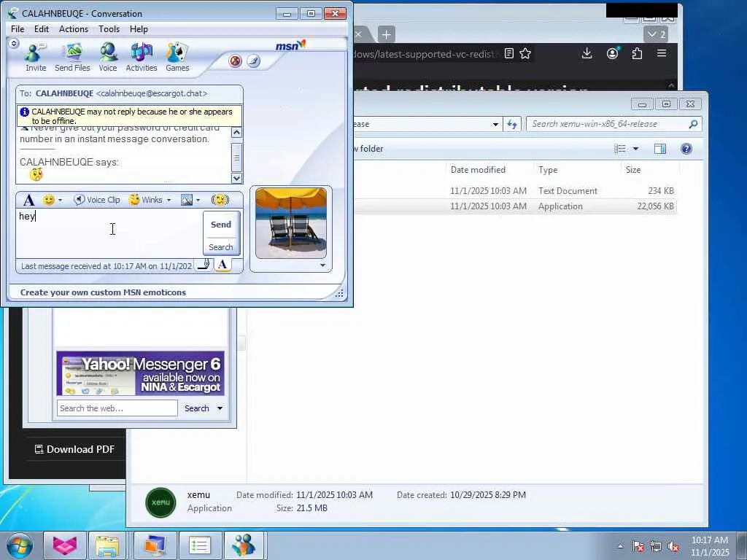The width and height of the screenshot is (747, 560).
Task: Open a new tab in Firefox
Action: [387, 34]
